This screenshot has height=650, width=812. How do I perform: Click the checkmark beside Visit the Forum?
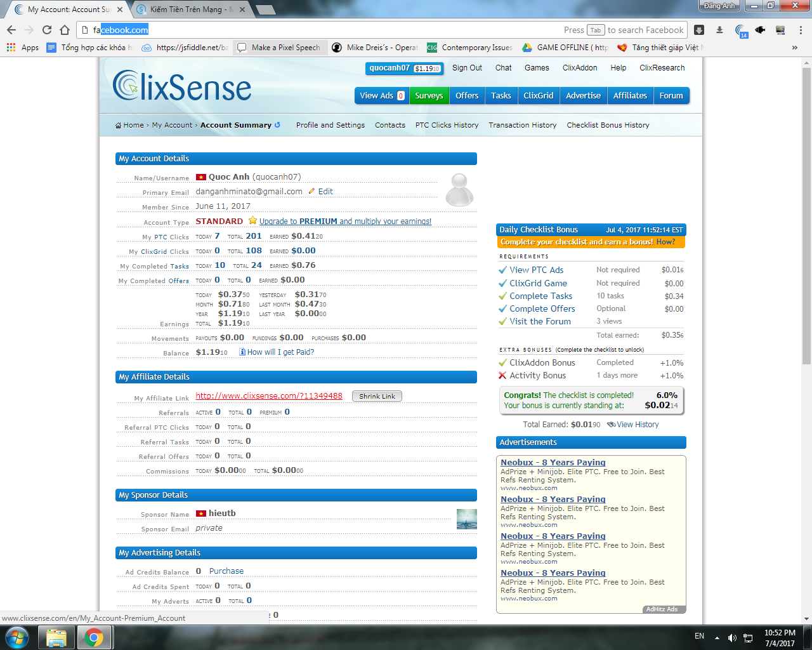click(502, 321)
